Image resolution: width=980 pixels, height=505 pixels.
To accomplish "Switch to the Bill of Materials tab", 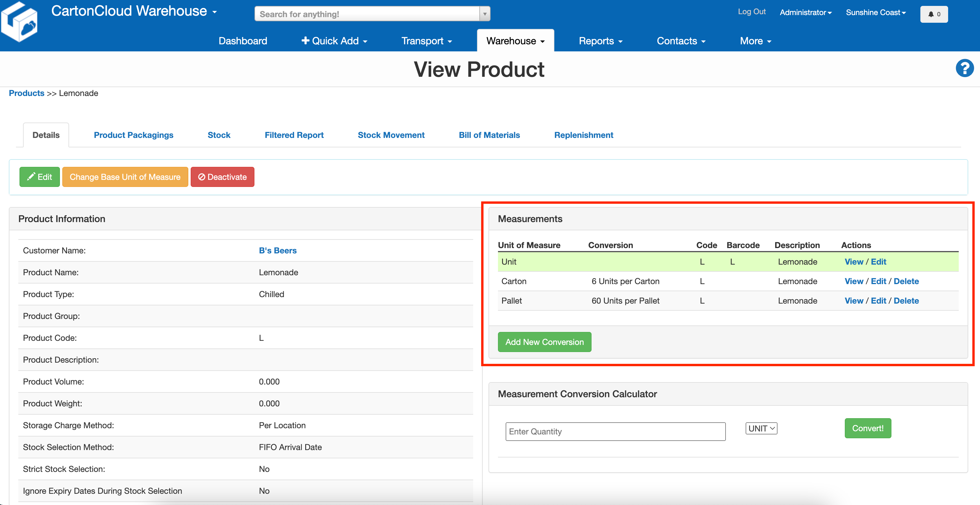I will pyautogui.click(x=489, y=135).
